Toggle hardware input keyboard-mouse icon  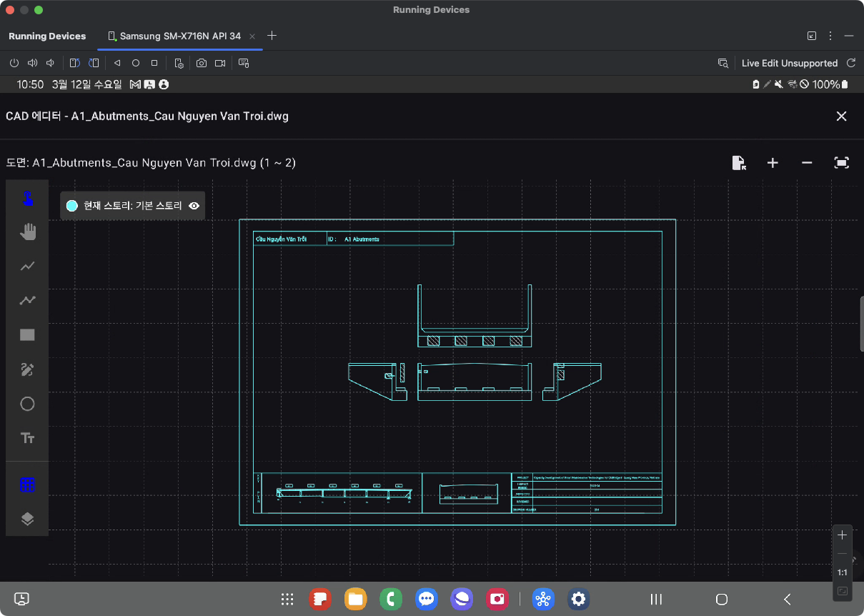point(244,63)
